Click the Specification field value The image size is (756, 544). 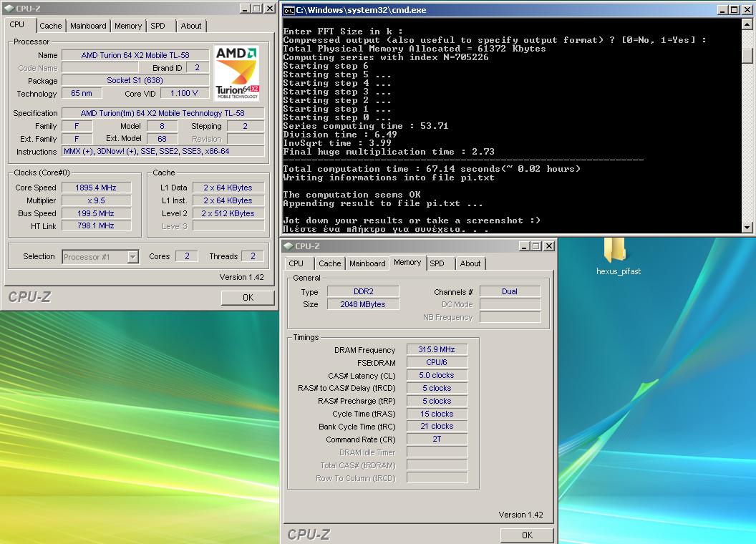163,113
